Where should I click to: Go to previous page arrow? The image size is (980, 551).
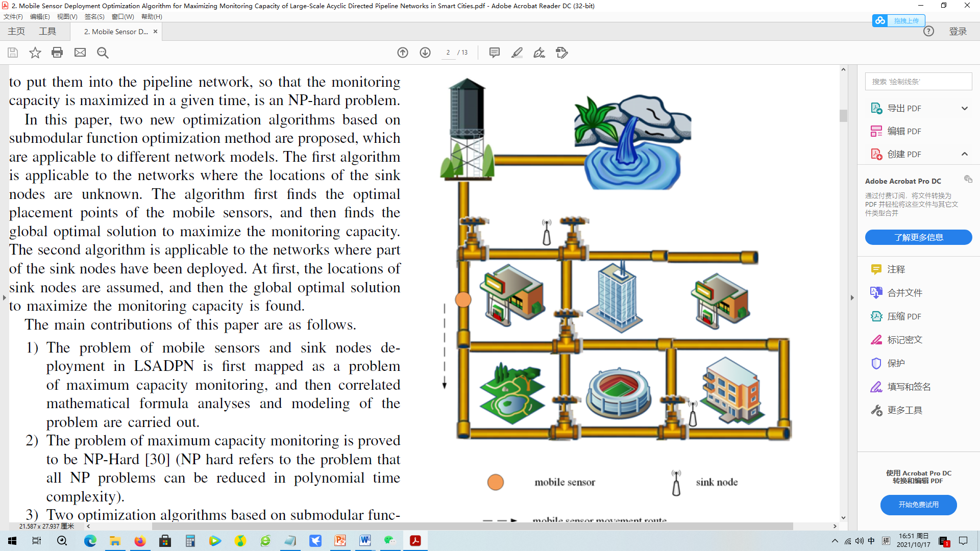pyautogui.click(x=403, y=53)
